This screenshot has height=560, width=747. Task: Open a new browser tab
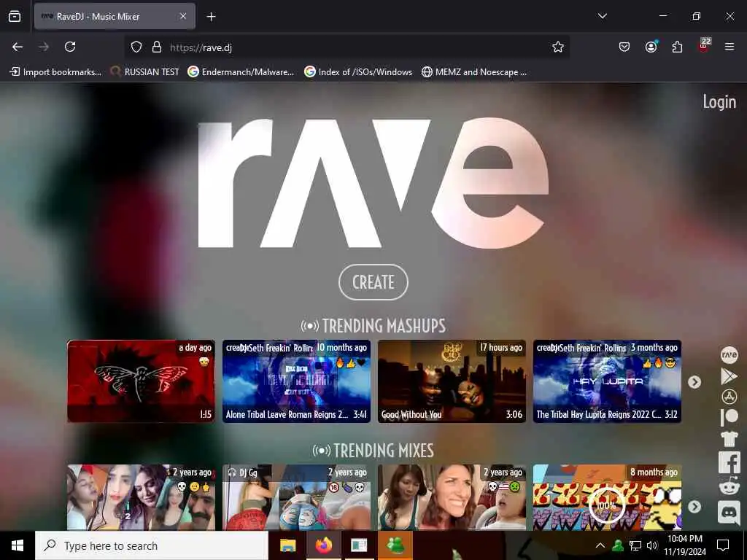[211, 17]
